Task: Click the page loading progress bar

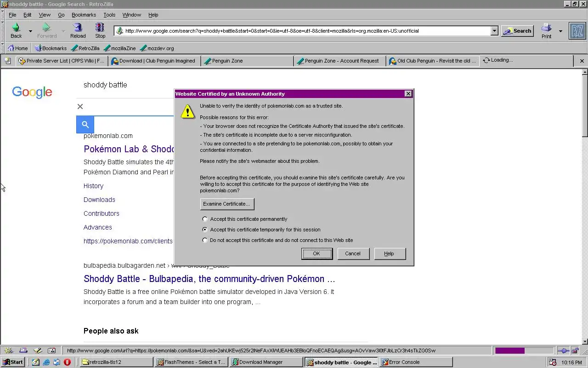Action: [x=524, y=351]
